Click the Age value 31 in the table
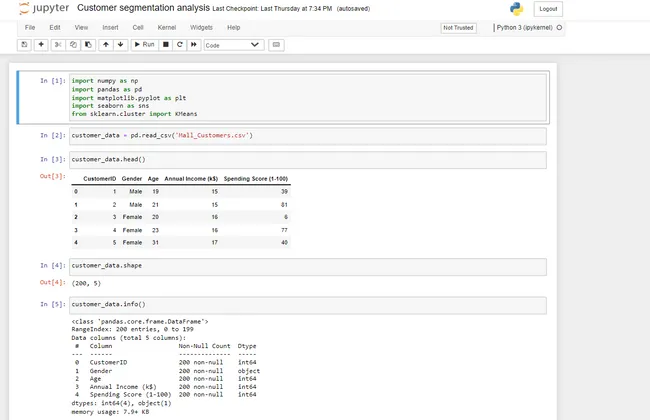The height and width of the screenshot is (420, 650). point(155,243)
